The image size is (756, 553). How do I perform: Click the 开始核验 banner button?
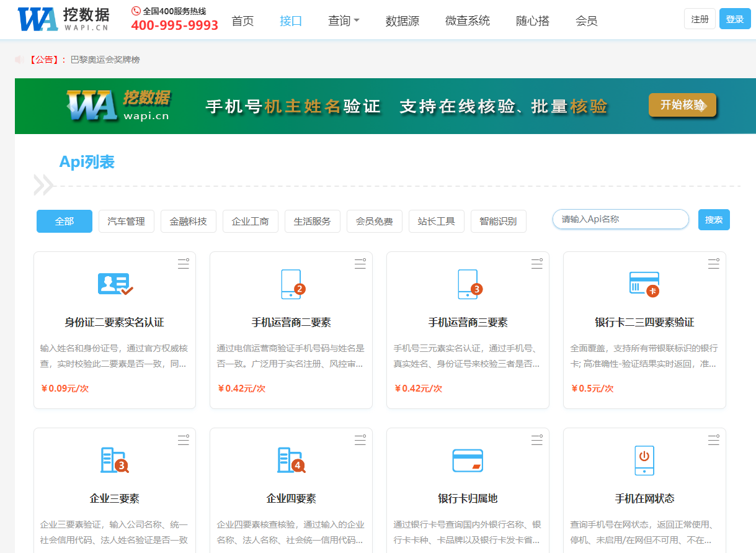pyautogui.click(x=682, y=105)
